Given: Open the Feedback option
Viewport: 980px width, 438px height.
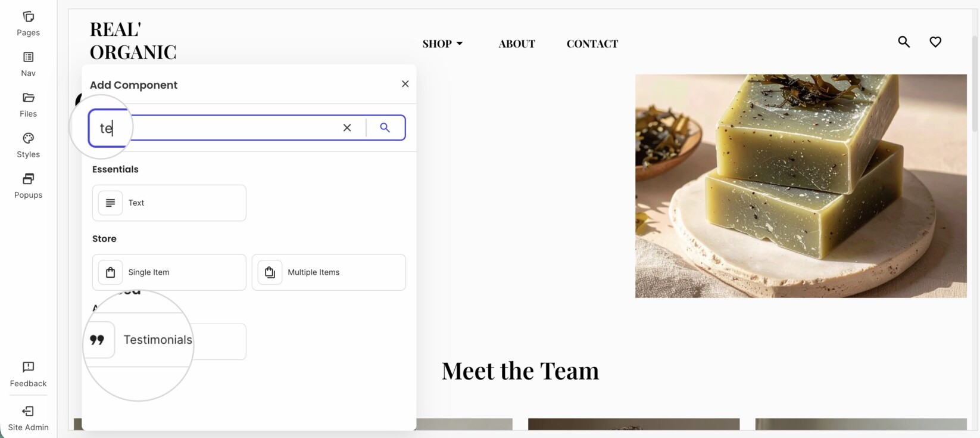Looking at the screenshot, I should (28, 374).
